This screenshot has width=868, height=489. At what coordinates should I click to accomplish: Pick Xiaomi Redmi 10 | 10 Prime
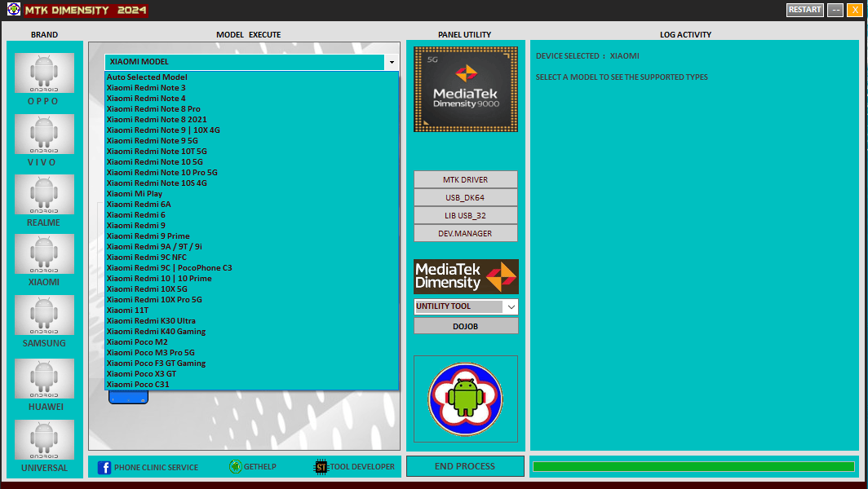(x=251, y=278)
